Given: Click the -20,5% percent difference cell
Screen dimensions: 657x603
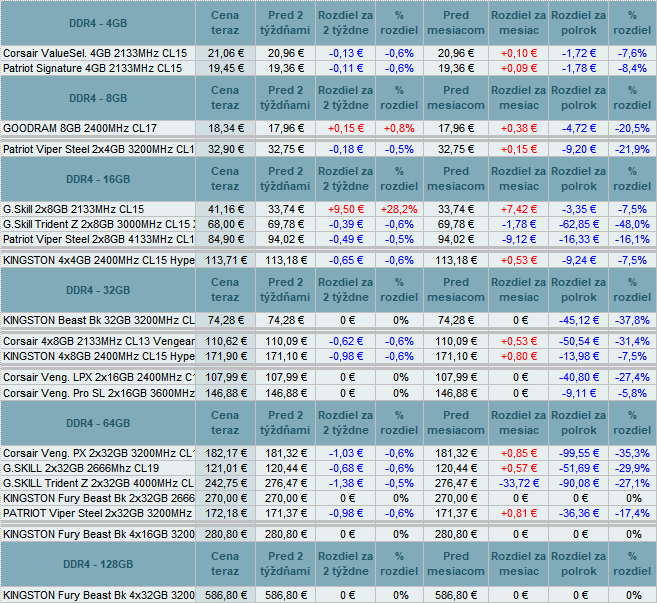Looking at the screenshot, I should pyautogui.click(x=632, y=129).
